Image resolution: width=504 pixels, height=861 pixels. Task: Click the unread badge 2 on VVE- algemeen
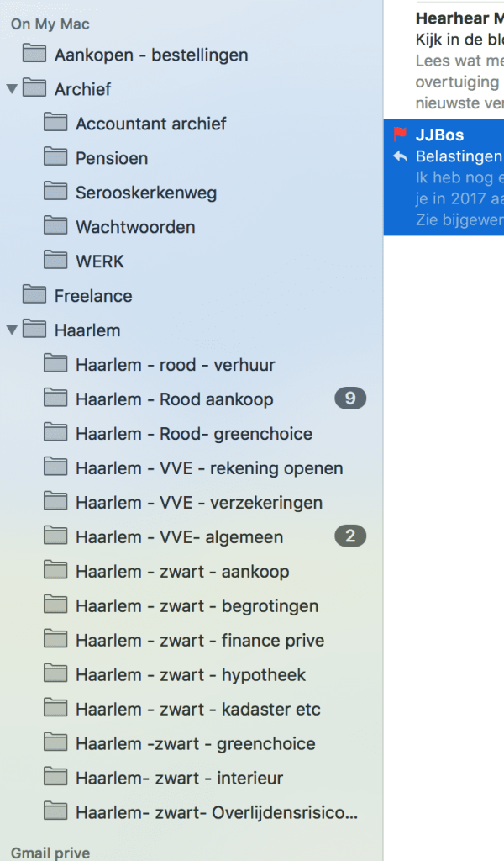350,536
